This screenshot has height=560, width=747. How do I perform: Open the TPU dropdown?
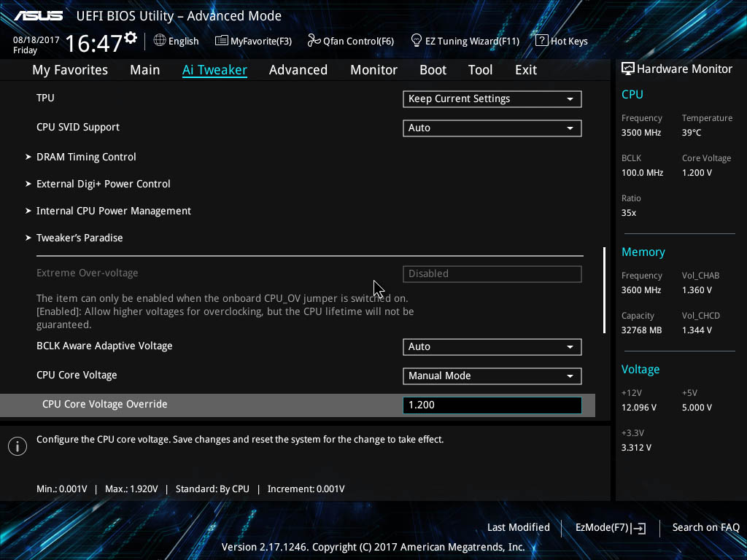(492, 99)
